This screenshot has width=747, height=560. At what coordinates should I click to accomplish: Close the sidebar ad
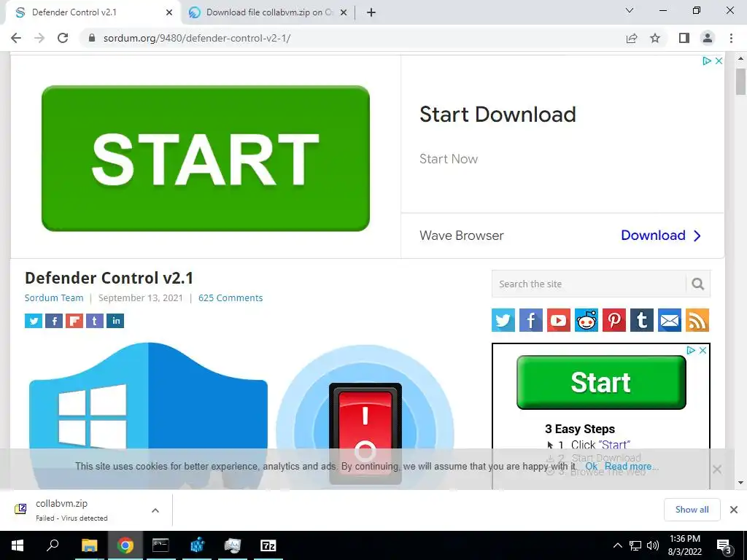click(x=703, y=351)
